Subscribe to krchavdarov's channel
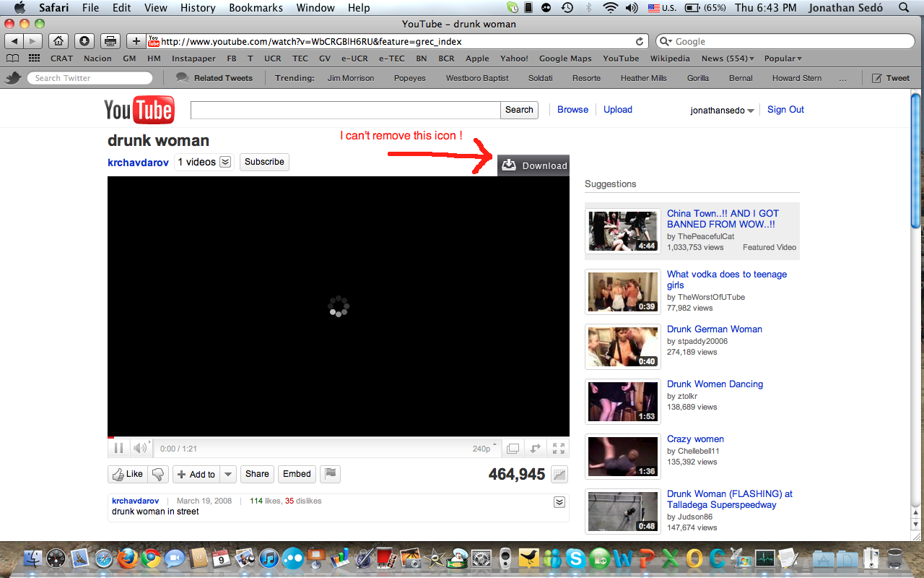 264,162
